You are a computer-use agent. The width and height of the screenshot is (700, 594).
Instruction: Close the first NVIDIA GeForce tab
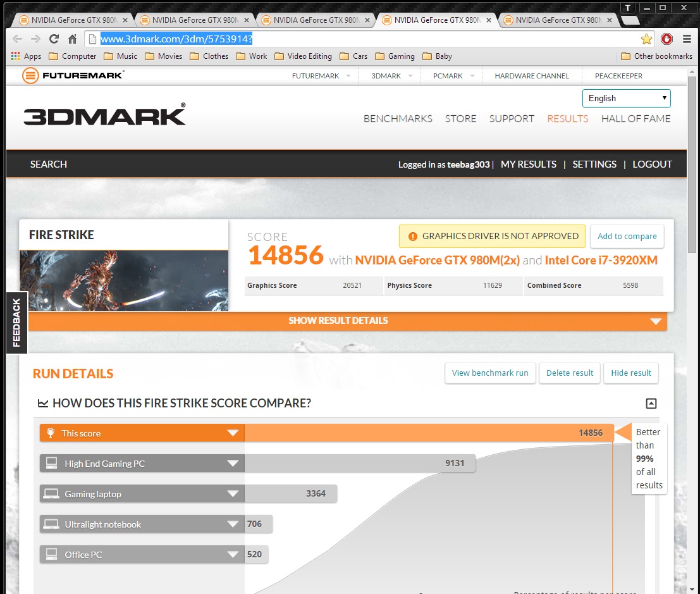125,20
